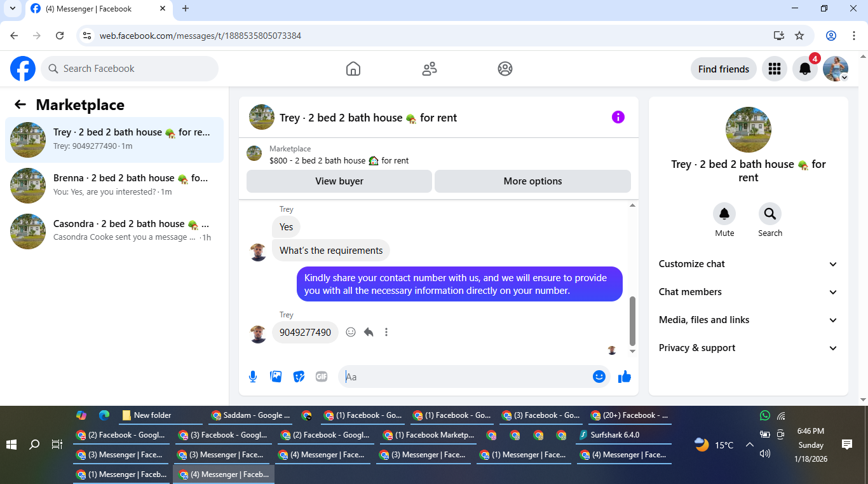Open the Casondra conversation in the list
This screenshot has width=868, height=484.
114,232
